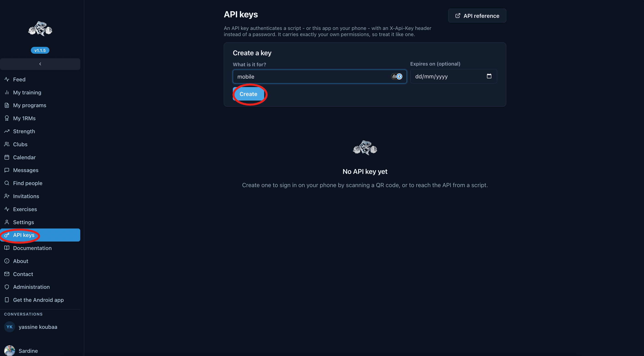This screenshot has height=356, width=644.
Task: Click the 'Expires on (optional)' label
Action: pyautogui.click(x=435, y=64)
